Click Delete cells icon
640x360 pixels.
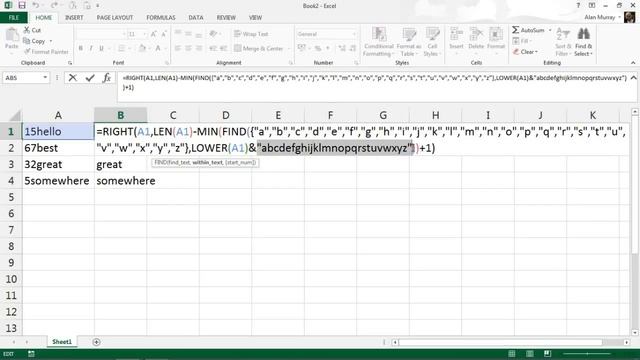click(476, 34)
